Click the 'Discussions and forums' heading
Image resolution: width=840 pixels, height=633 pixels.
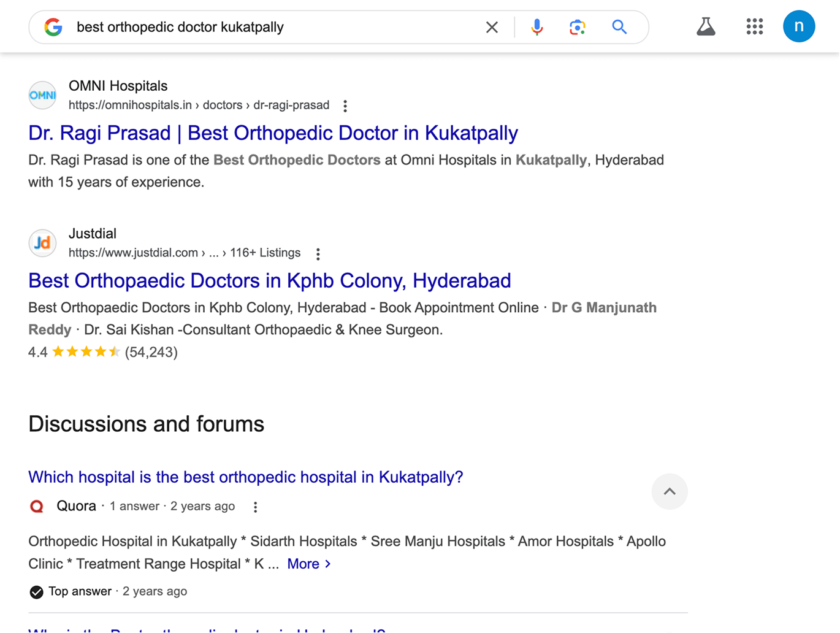pos(147,424)
